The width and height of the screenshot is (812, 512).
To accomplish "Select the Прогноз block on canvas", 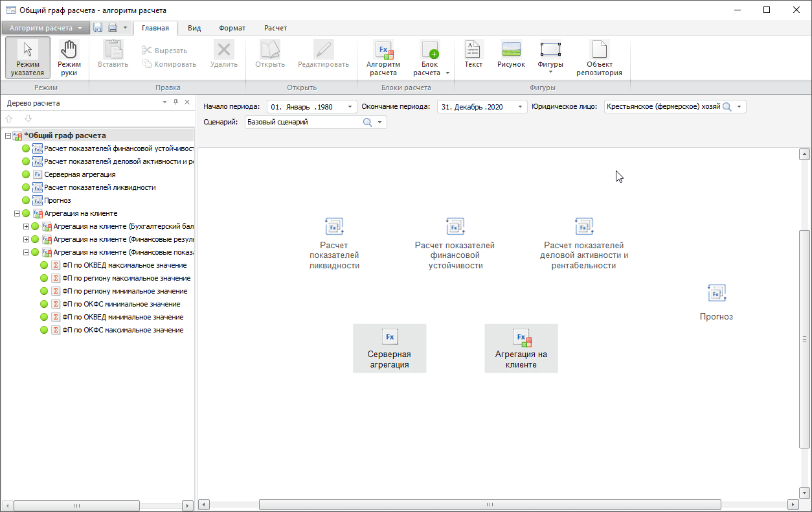I will click(716, 302).
